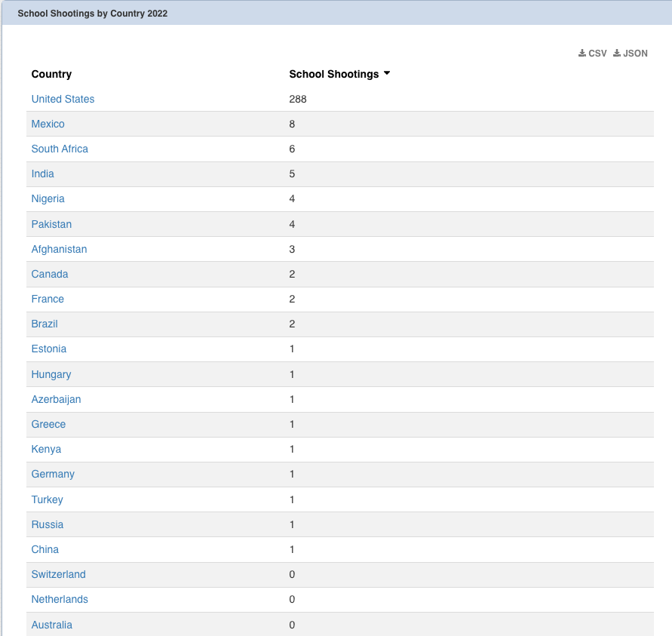Screen dimensions: 672x636
Task: Sort by the School Shootings column header
Action: (x=333, y=74)
